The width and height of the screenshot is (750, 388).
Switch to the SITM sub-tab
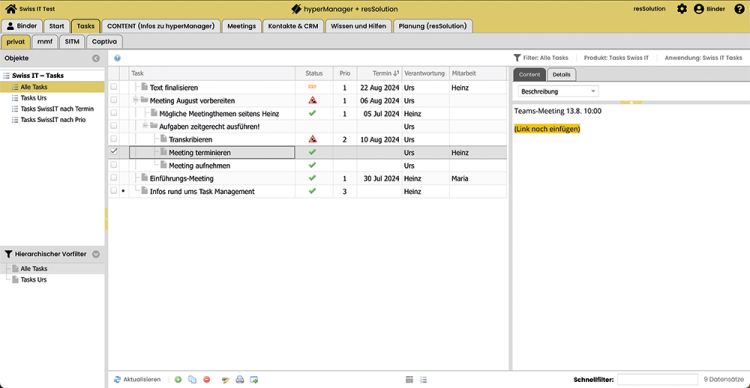point(72,42)
